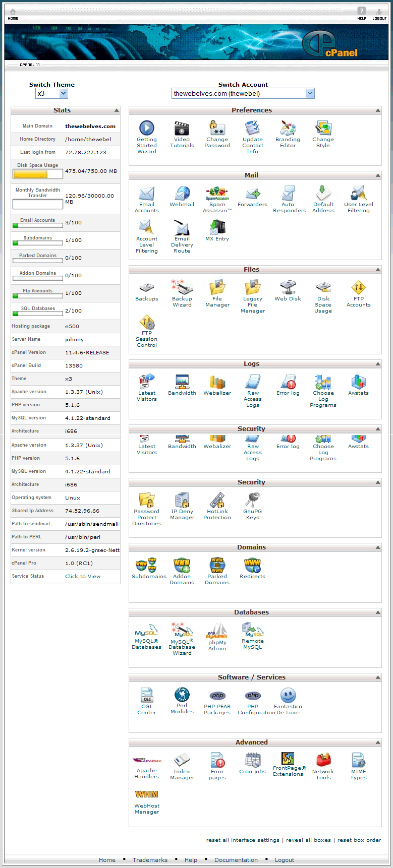Image resolution: width=393 pixels, height=868 pixels.
Task: Collapse the Files box
Action: (378, 270)
